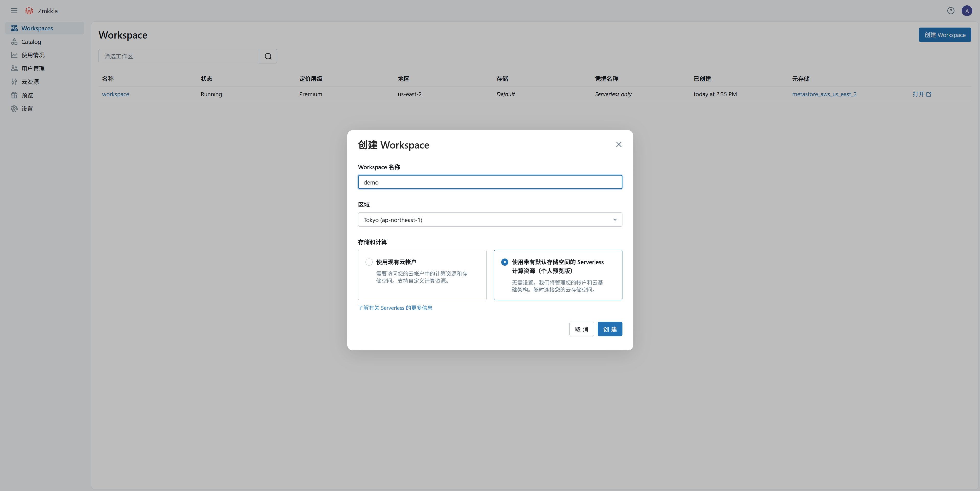Image resolution: width=980 pixels, height=491 pixels.
Task: Open 用户管理 menu item
Action: pyautogui.click(x=44, y=68)
